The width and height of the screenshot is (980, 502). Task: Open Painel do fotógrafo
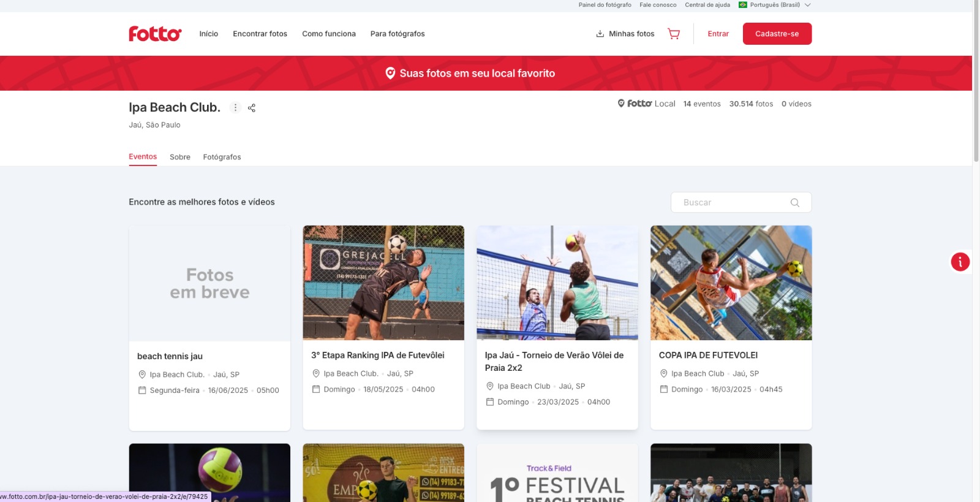point(605,5)
